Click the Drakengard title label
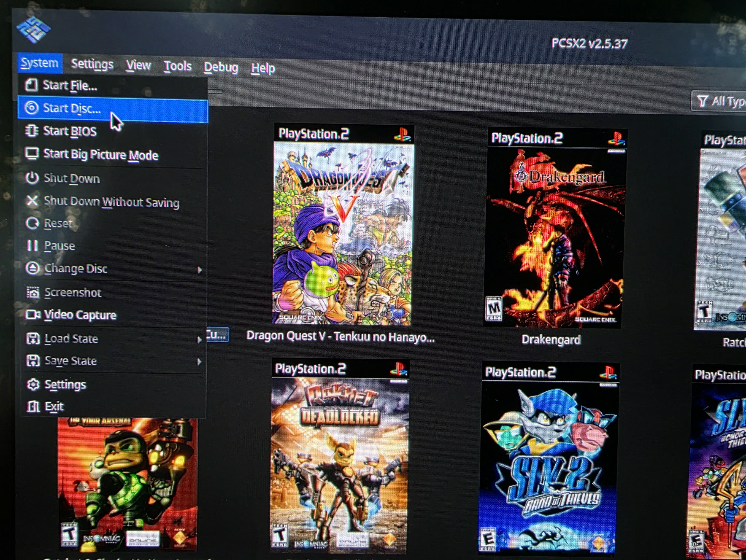The height and width of the screenshot is (560, 746). (x=551, y=339)
